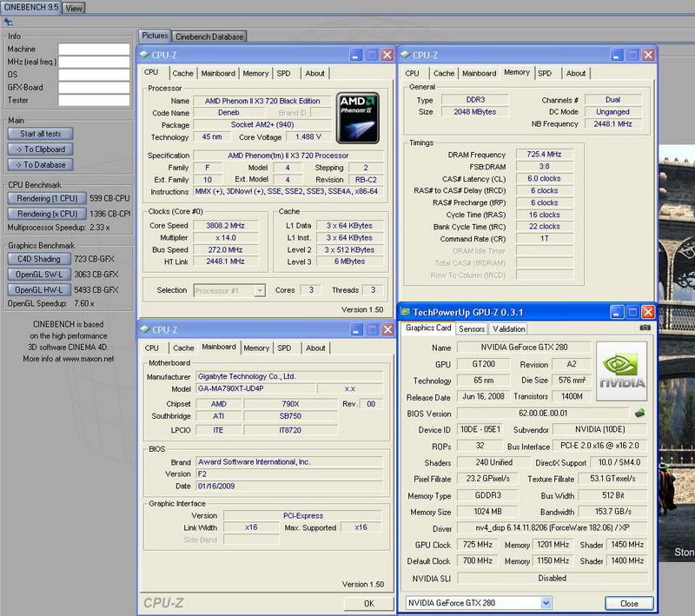Click the Tester input field
This screenshot has width=695, height=616.
pyautogui.click(x=93, y=100)
